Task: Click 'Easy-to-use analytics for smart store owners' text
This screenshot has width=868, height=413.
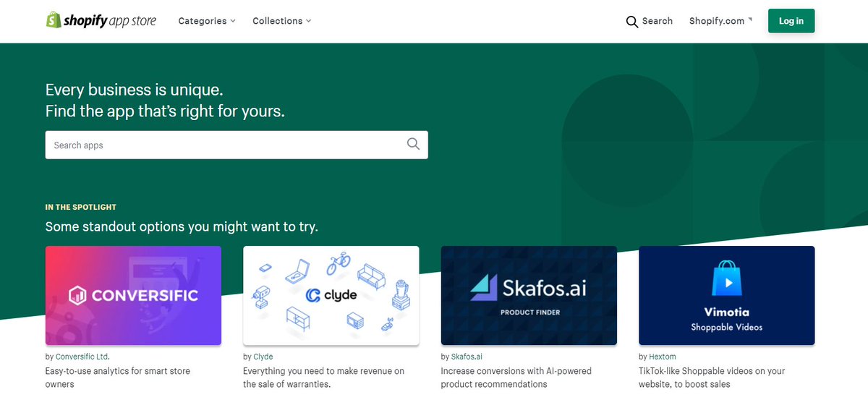Action: tap(118, 378)
